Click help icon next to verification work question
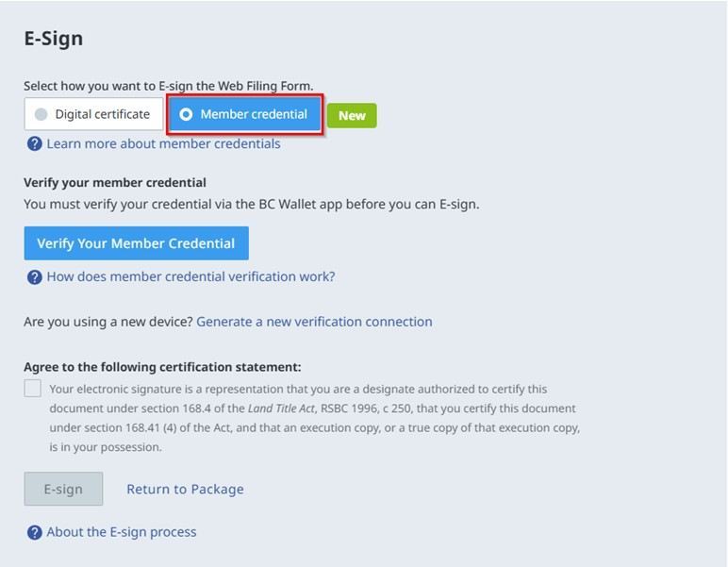 (x=34, y=276)
